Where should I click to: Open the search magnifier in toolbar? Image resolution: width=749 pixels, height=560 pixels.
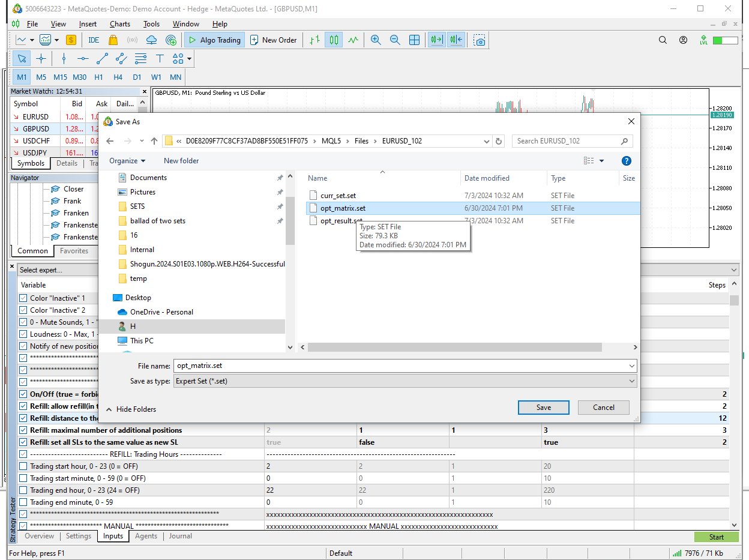[x=663, y=40]
